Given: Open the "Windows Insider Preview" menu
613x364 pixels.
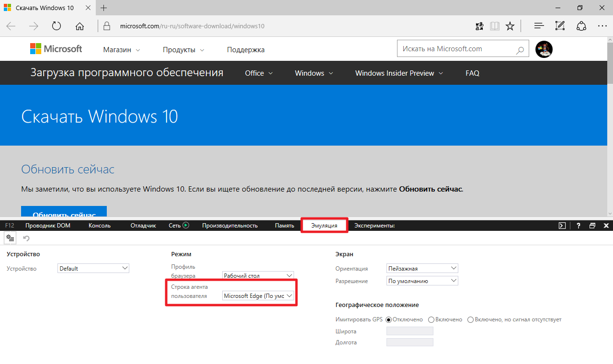Looking at the screenshot, I should 399,73.
